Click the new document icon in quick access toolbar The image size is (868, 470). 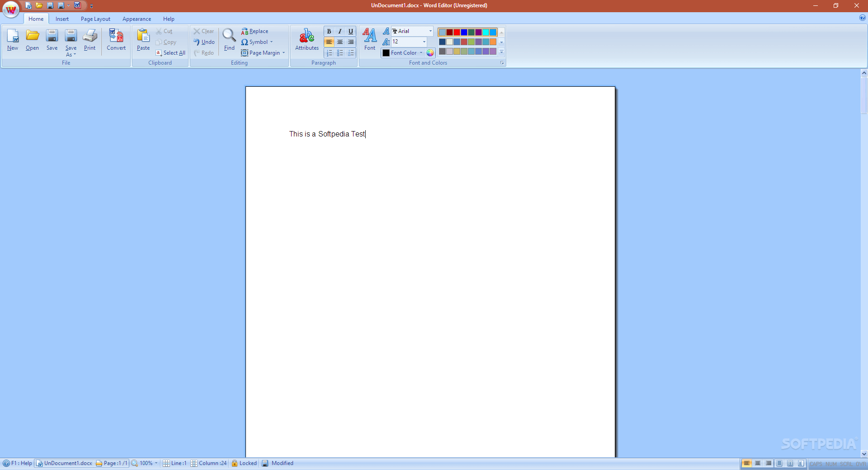[28, 5]
